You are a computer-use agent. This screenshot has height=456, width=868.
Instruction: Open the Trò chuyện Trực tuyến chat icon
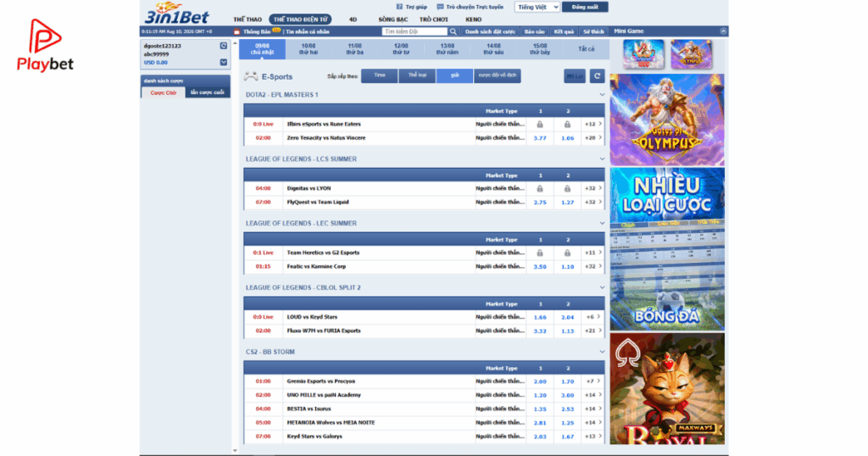pyautogui.click(x=440, y=7)
